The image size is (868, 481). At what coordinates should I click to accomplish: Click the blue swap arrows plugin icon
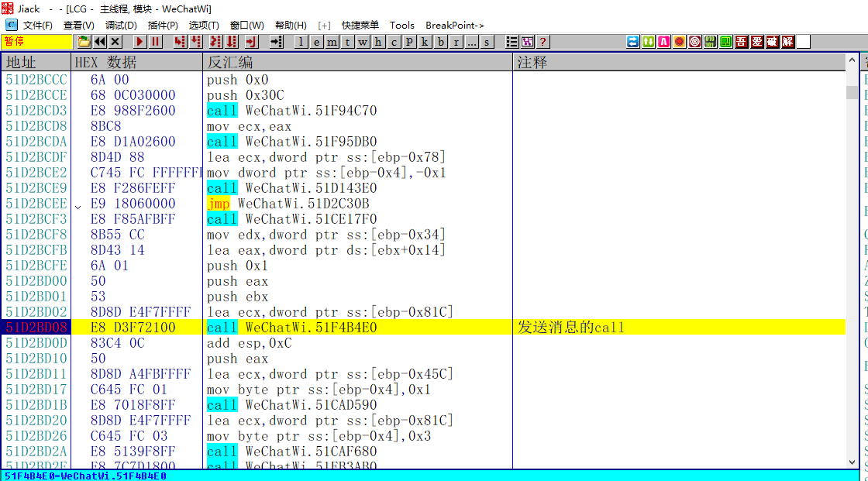click(x=632, y=42)
